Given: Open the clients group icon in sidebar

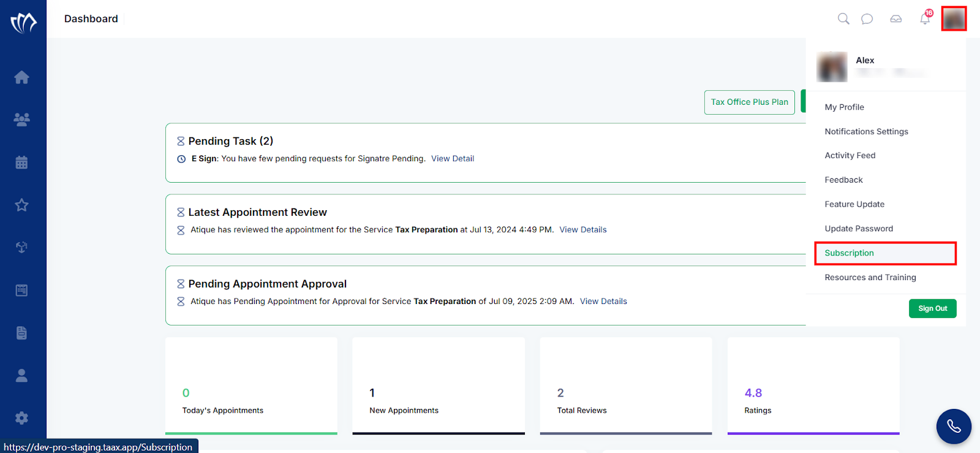Looking at the screenshot, I should (21, 120).
